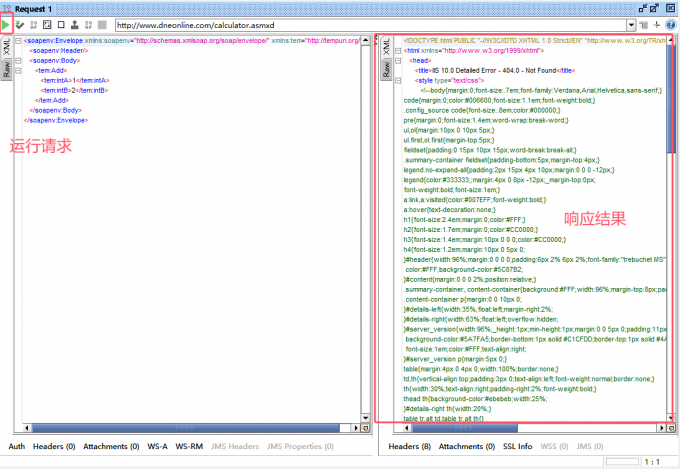680x469 pixels.
Task: Click the maximize window icon in title bar
Action: [654, 8]
